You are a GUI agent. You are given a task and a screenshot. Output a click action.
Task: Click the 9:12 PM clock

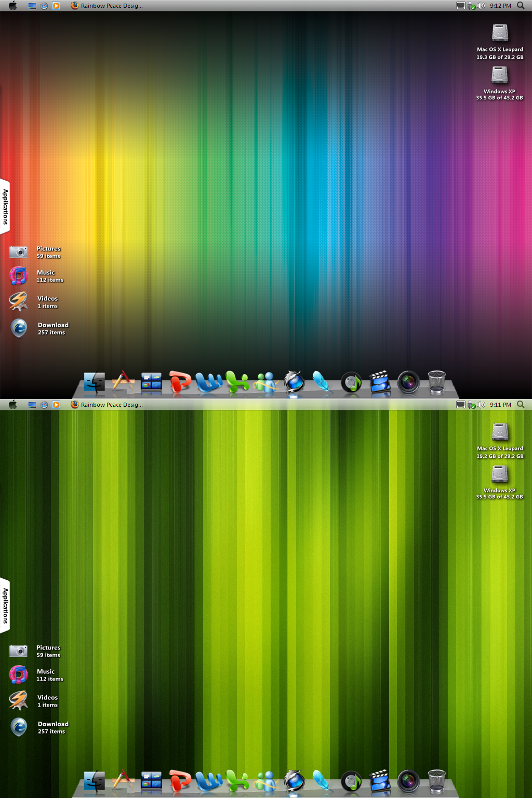click(x=500, y=6)
